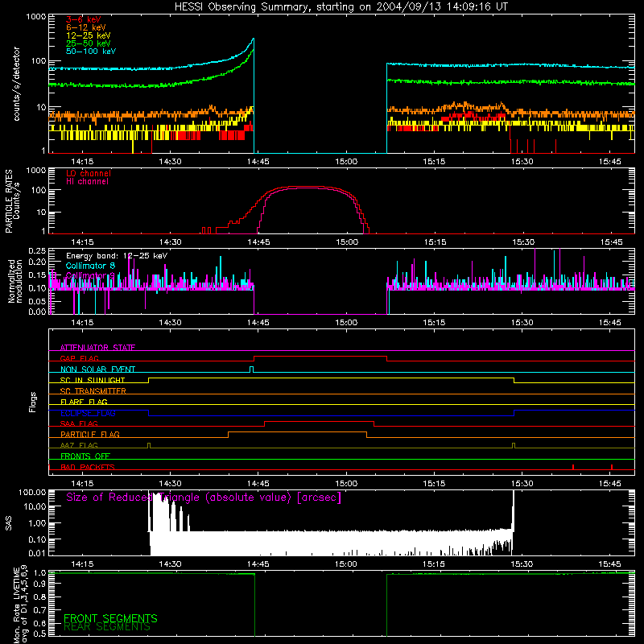The image size is (644, 644).
Task: Select the FRONT SEGMENTS legend label
Action: [x=110, y=618]
